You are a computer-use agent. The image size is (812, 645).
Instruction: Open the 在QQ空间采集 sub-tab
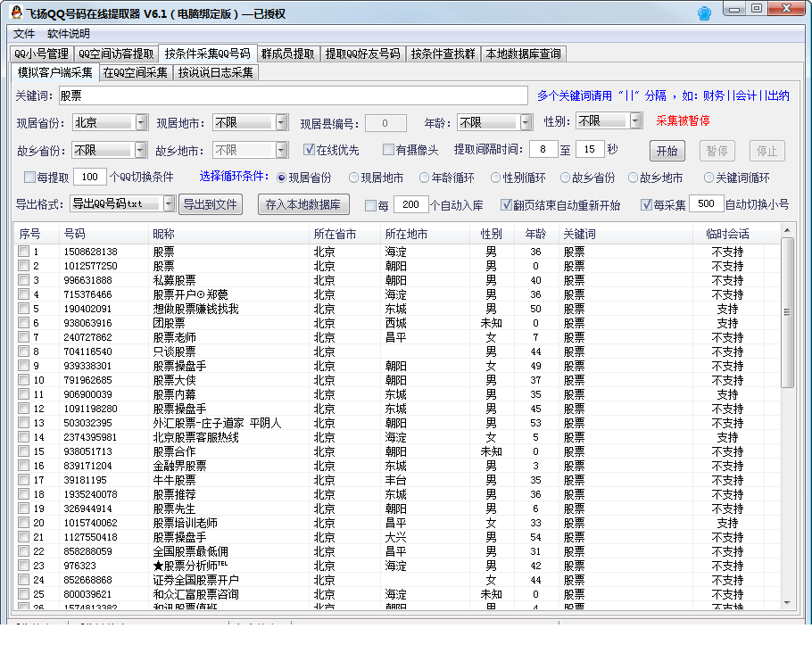tap(135, 72)
